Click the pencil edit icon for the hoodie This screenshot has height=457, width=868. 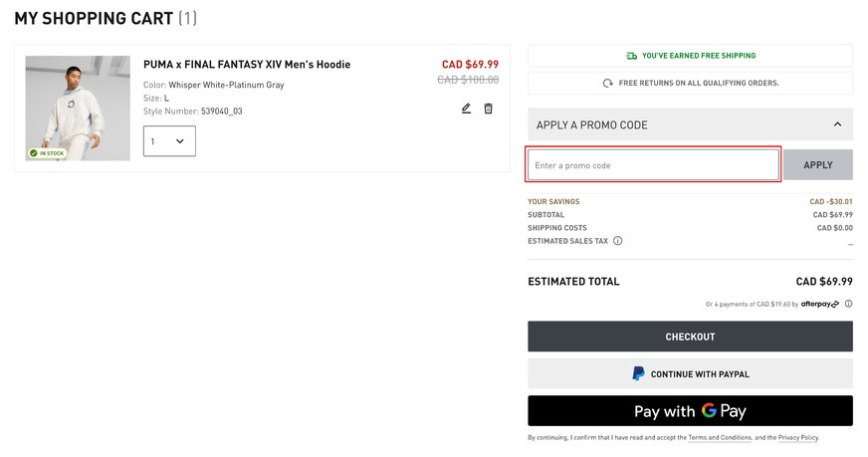click(x=466, y=109)
